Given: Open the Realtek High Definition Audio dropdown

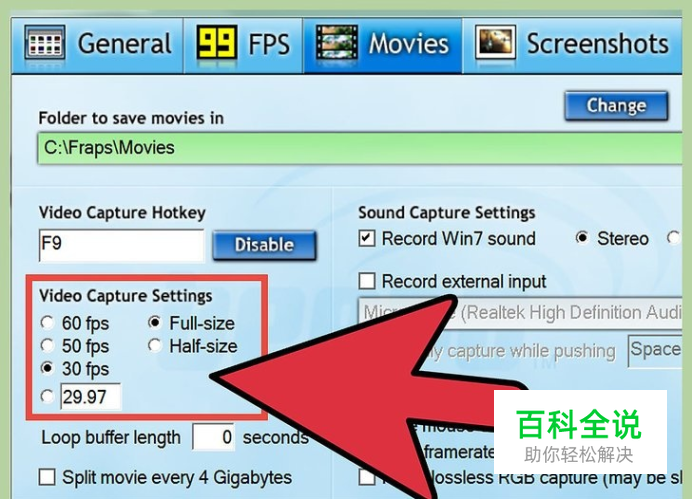Looking at the screenshot, I should click(x=520, y=313).
